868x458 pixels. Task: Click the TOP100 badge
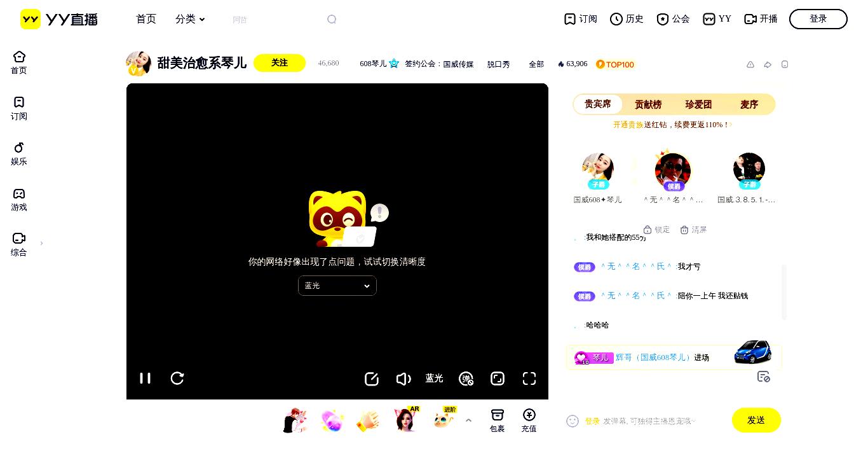615,64
